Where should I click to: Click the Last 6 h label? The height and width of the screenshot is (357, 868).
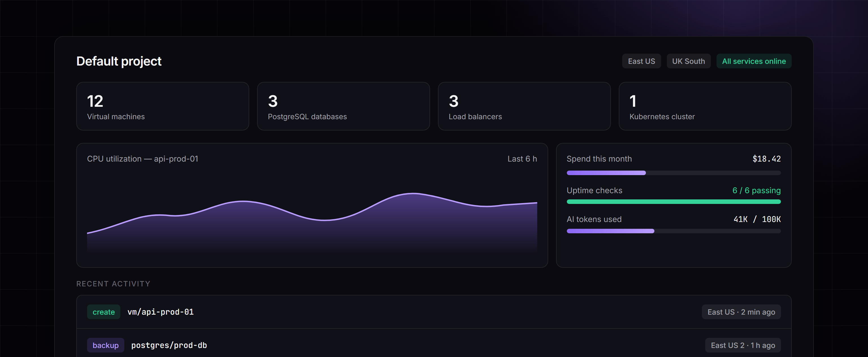click(x=522, y=159)
